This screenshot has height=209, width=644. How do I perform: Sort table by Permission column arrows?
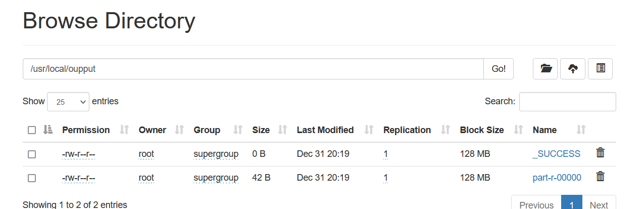124,130
